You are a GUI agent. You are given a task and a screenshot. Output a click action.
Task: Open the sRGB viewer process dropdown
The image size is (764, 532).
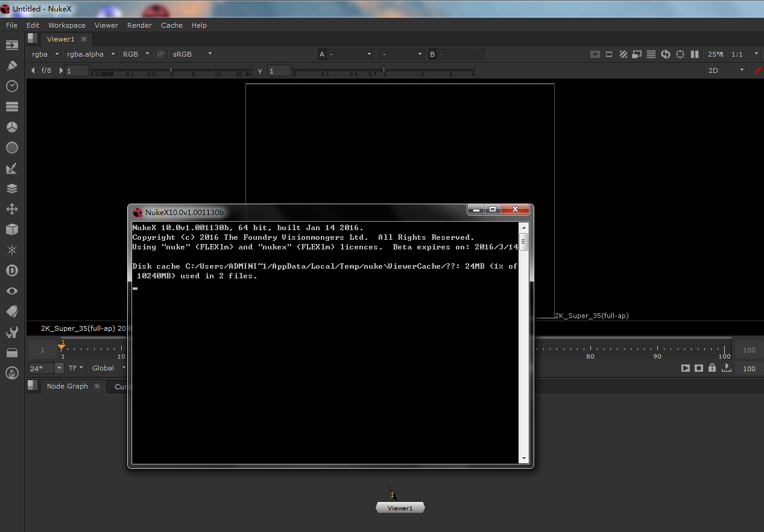[192, 54]
